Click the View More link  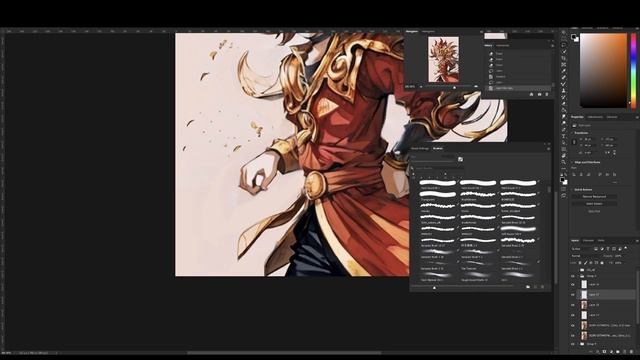[594, 211]
